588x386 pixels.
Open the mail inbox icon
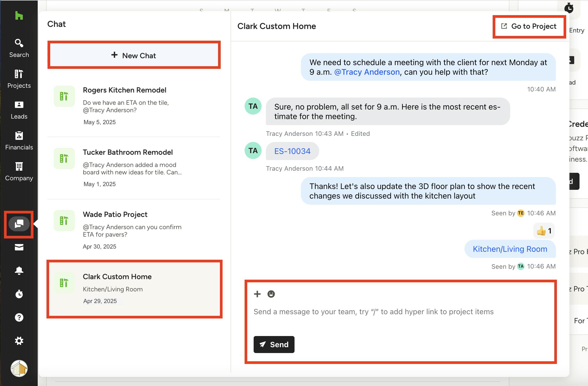(19, 247)
